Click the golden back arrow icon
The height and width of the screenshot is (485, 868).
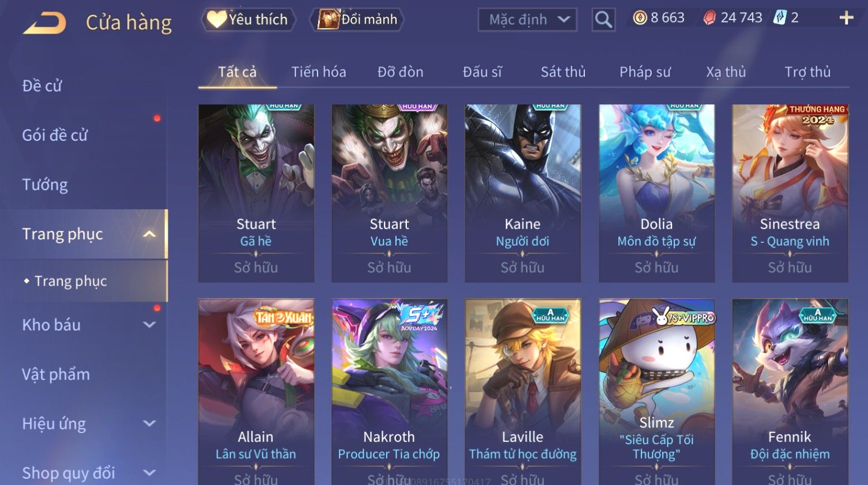coord(45,23)
